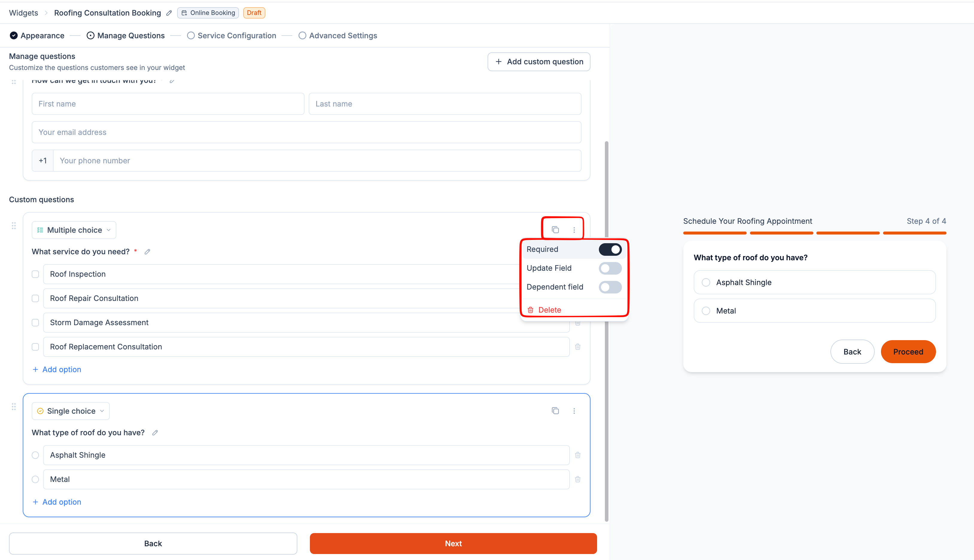Check the Roof Repair Consultation checkbox

[35, 299]
